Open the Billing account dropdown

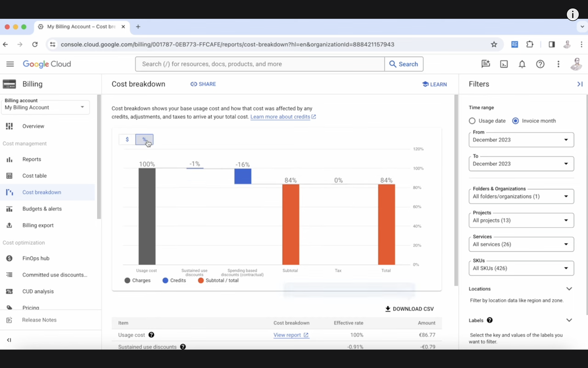pyautogui.click(x=45, y=107)
